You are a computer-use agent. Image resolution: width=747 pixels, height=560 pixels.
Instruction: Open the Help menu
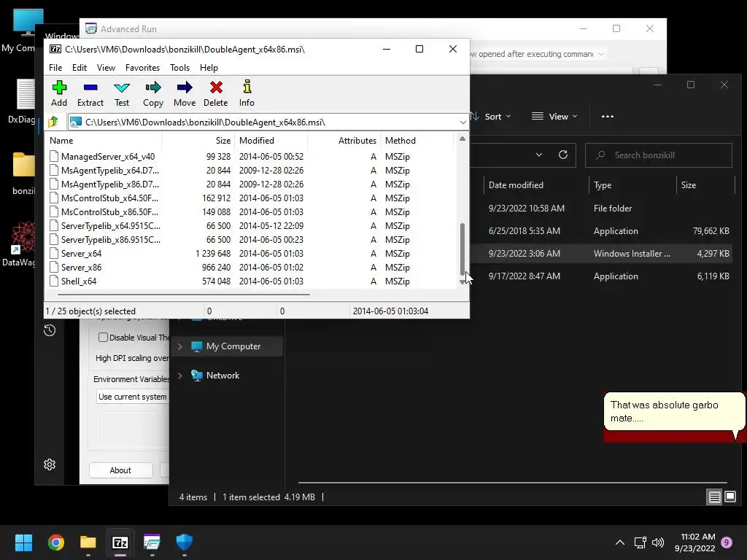pos(209,68)
